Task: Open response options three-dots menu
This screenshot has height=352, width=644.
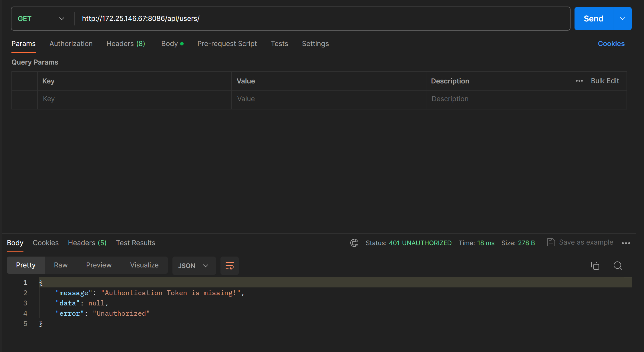Action: pos(626,243)
